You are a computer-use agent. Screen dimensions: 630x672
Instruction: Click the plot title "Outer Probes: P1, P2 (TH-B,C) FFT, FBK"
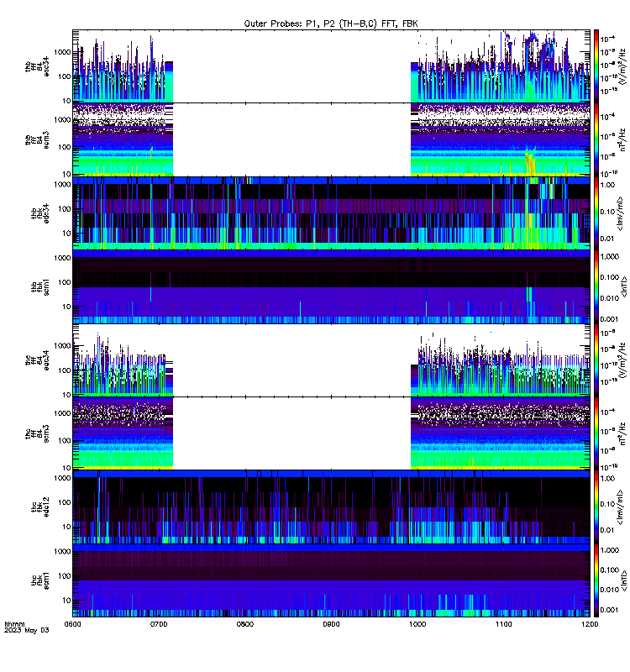[331, 24]
